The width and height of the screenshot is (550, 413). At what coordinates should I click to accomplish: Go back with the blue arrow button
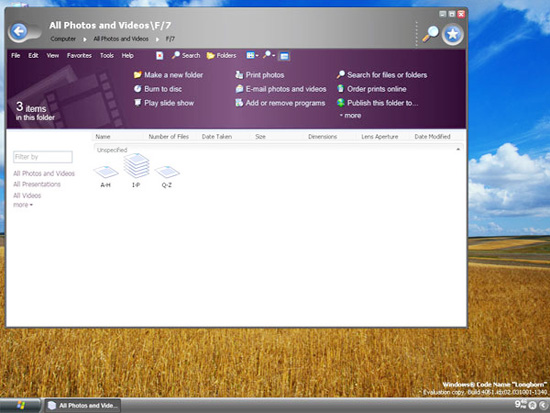pyautogui.click(x=19, y=31)
